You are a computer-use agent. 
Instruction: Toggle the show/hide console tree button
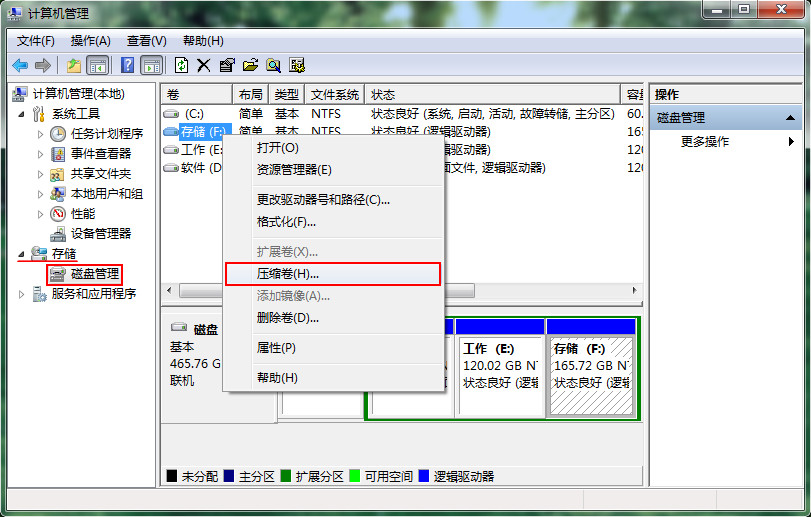coord(98,65)
